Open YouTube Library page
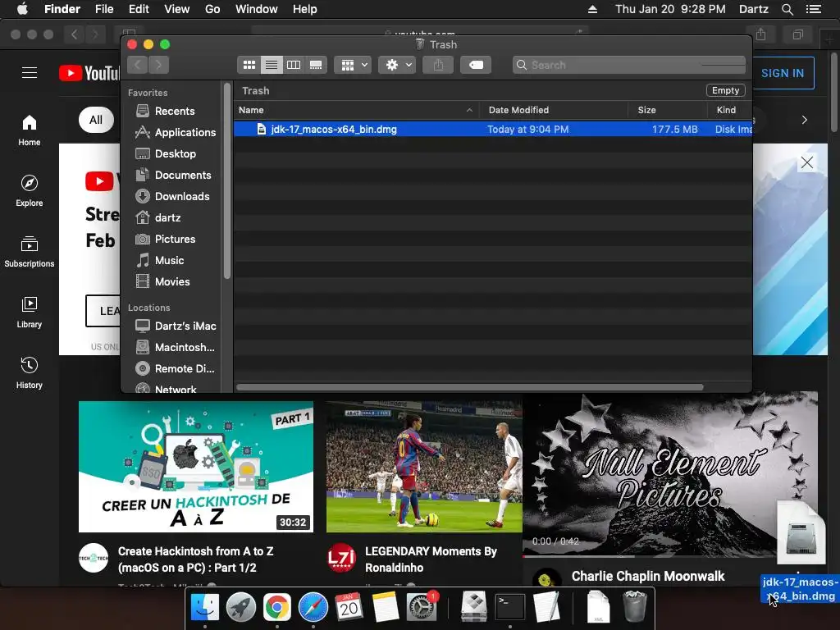 coord(30,313)
